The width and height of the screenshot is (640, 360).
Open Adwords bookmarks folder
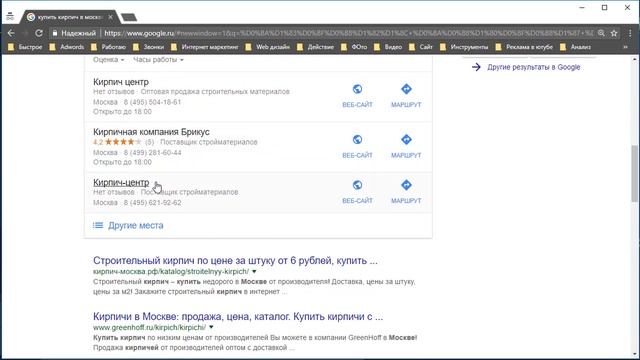67,47
